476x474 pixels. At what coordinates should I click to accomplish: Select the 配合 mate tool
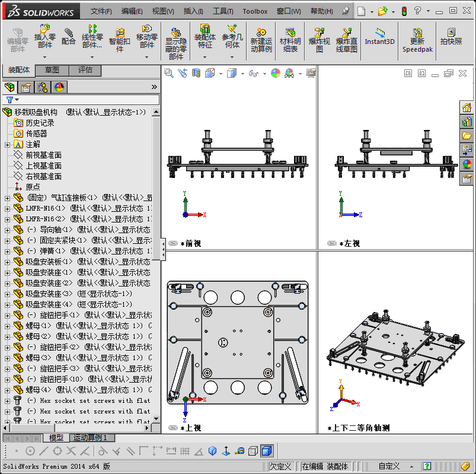pyautogui.click(x=68, y=36)
